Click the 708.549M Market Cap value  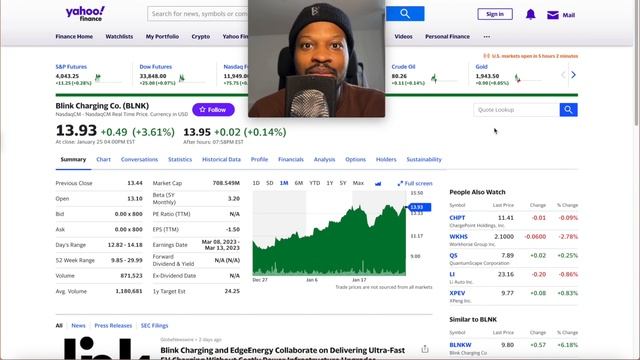coord(226,183)
